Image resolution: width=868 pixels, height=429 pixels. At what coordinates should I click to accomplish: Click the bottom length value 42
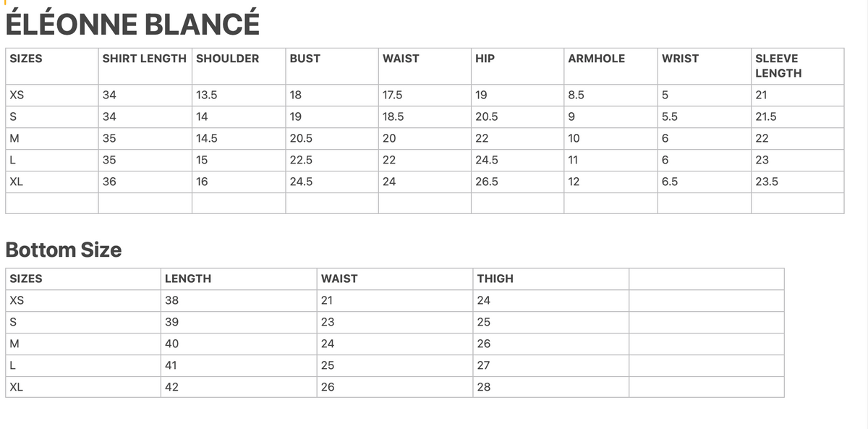[x=171, y=387]
